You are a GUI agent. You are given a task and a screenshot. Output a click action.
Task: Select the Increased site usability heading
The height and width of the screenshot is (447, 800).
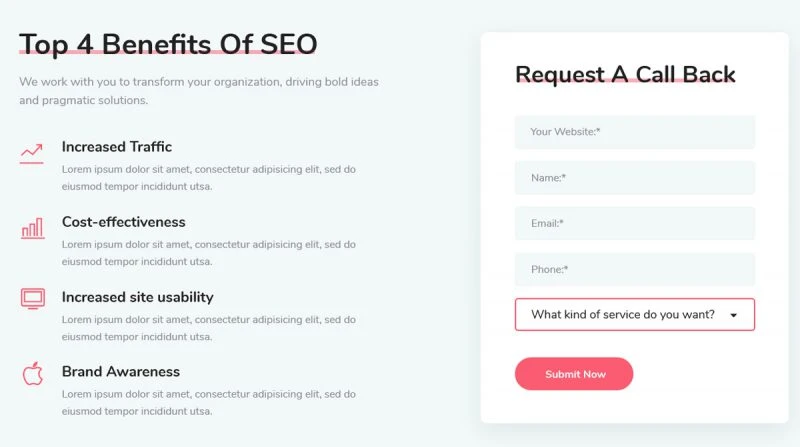point(137,297)
